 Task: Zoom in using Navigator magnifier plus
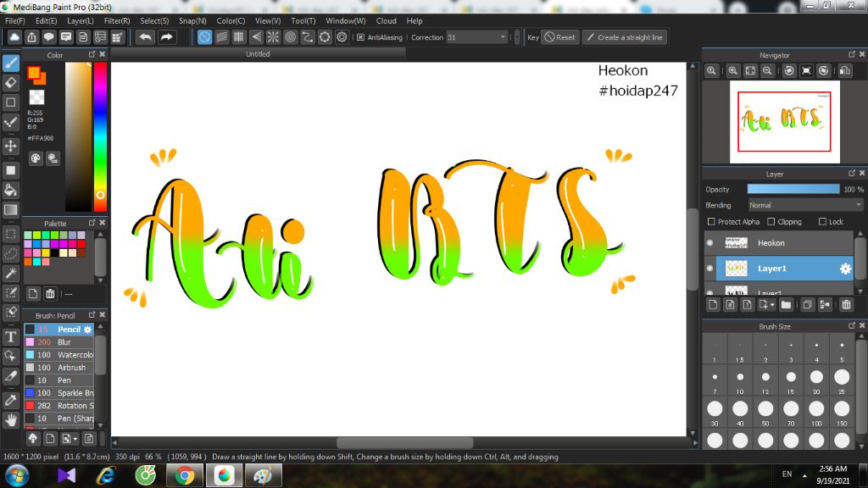pyautogui.click(x=733, y=71)
